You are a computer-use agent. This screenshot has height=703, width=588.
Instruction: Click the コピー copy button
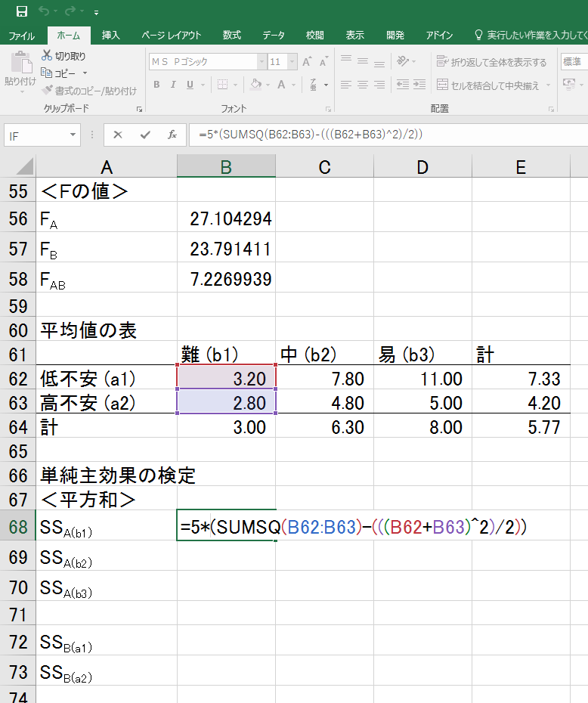(x=59, y=73)
